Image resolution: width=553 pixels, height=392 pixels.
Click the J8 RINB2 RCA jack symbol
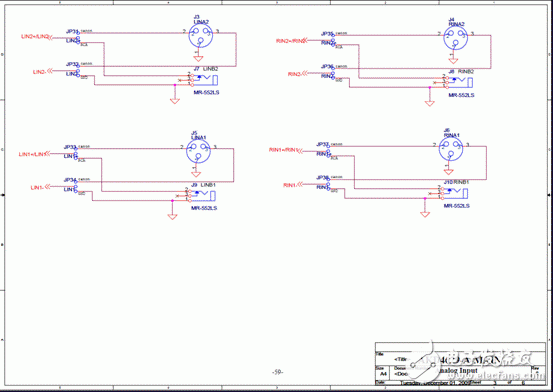click(x=458, y=82)
